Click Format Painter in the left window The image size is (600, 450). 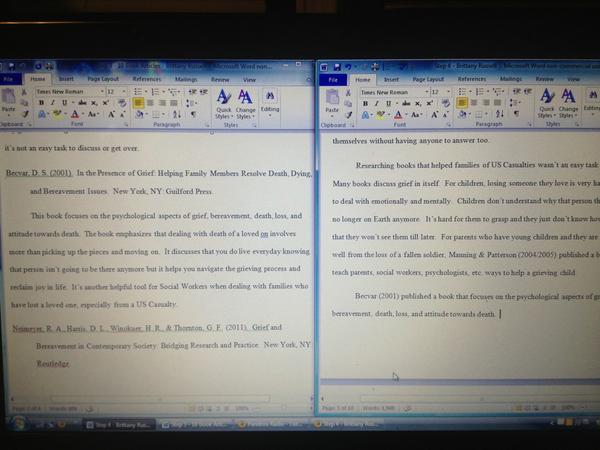click(25, 114)
